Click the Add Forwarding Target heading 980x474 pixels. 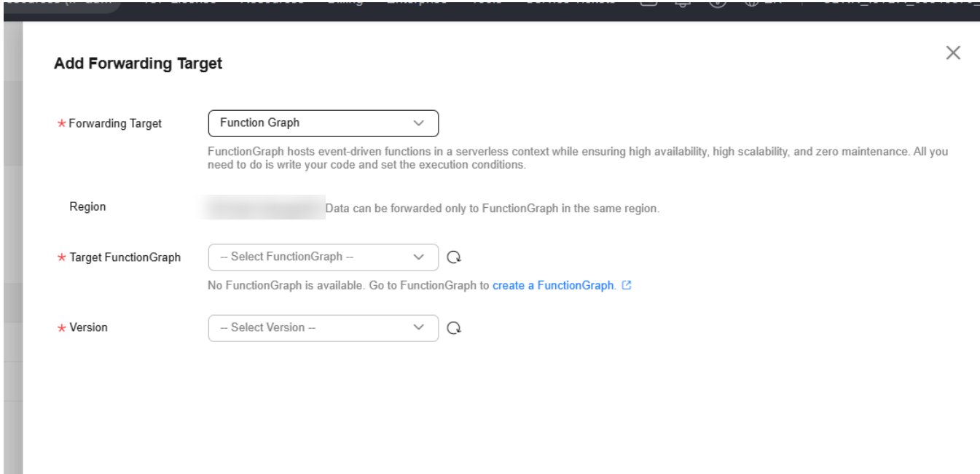138,63
